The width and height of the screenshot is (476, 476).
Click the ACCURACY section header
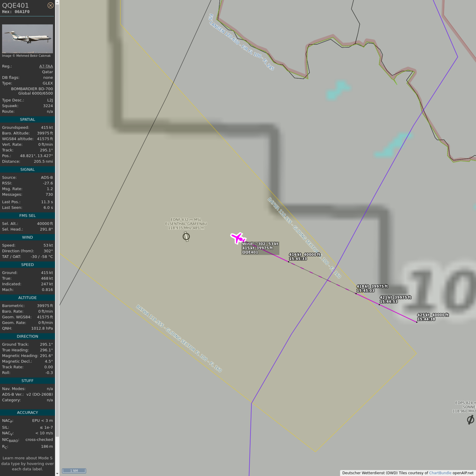click(x=27, y=413)
